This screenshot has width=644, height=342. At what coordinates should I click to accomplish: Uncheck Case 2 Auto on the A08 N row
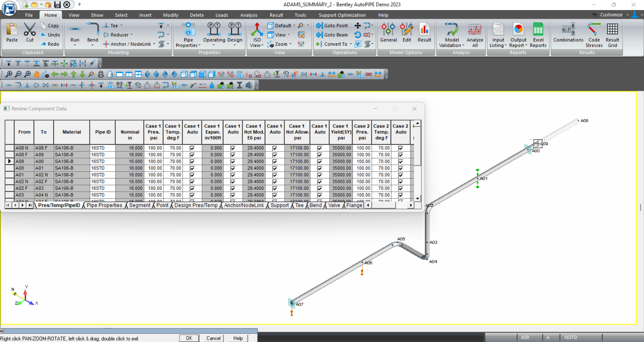point(400,148)
